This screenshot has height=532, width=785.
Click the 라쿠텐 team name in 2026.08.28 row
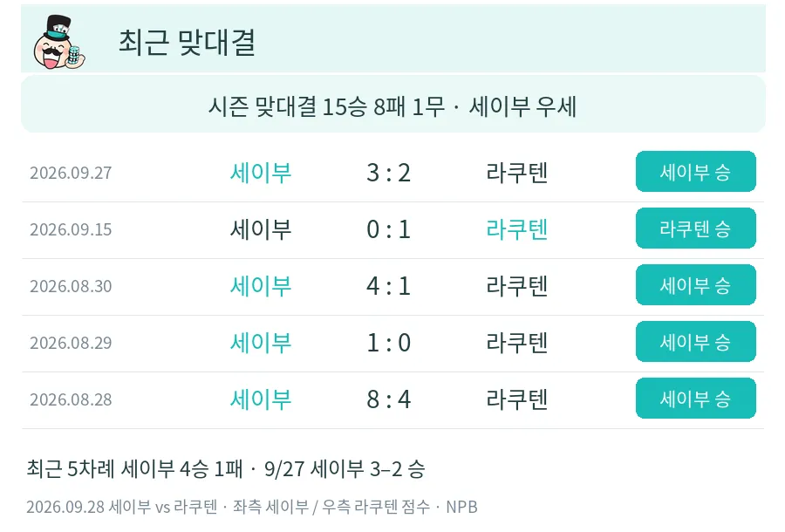(516, 399)
